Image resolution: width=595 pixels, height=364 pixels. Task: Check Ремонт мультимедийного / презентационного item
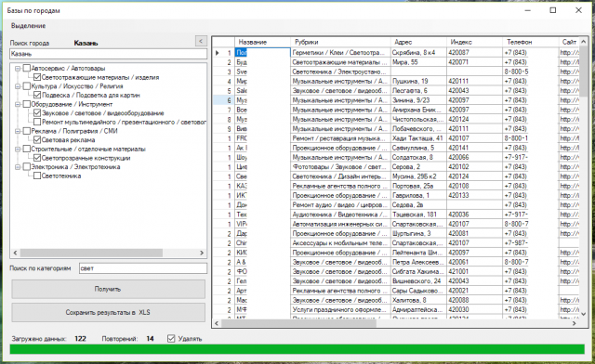pos(37,122)
